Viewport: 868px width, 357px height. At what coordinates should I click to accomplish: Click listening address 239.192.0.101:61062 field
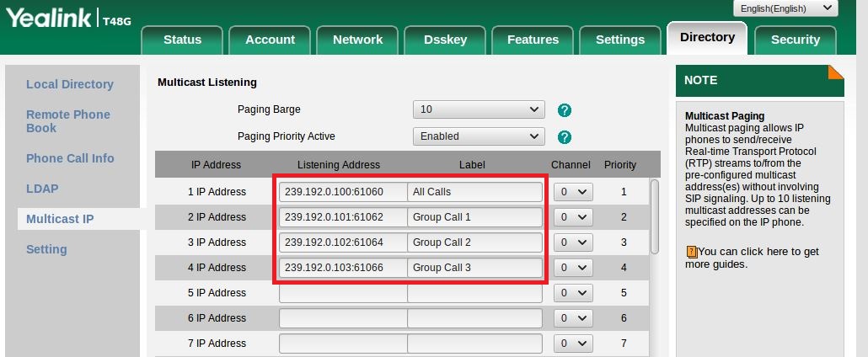click(343, 217)
